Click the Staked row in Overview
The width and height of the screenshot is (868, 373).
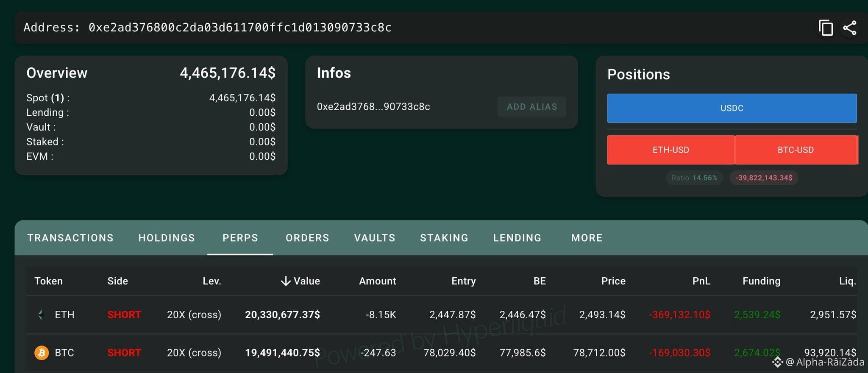pyautogui.click(x=151, y=142)
